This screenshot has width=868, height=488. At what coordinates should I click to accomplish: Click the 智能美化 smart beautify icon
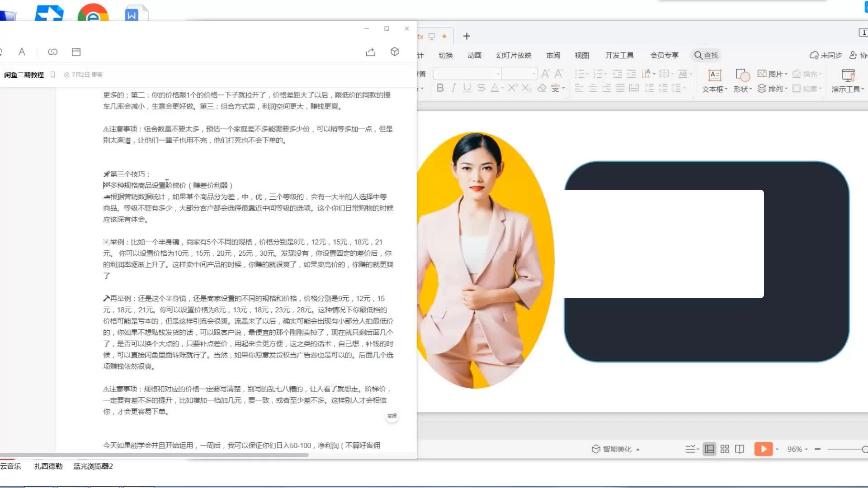coord(595,449)
